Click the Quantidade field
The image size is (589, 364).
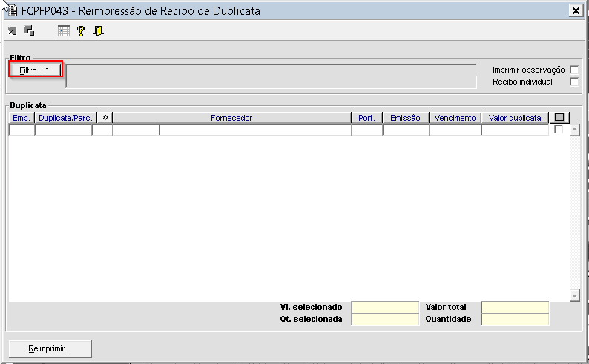515,320
